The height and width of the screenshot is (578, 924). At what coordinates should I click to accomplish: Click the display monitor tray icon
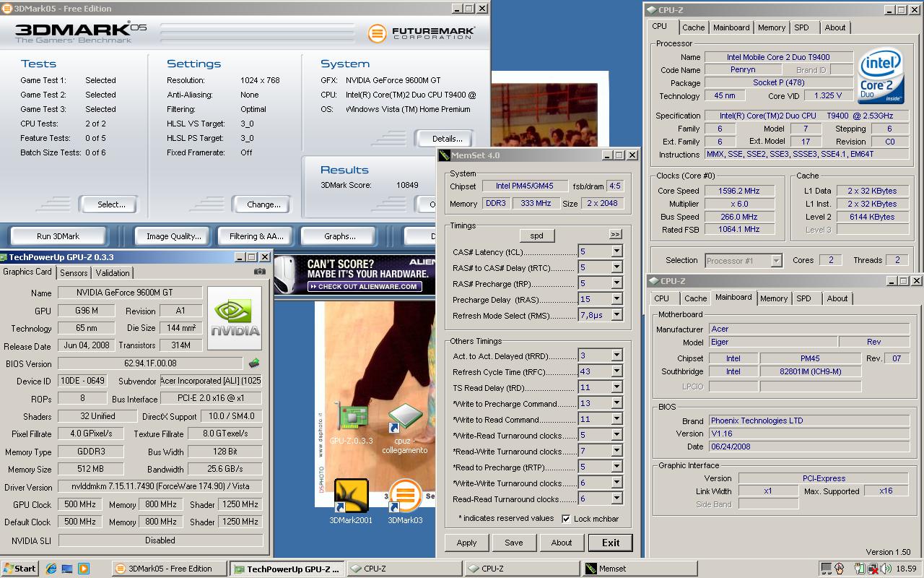pos(827,569)
